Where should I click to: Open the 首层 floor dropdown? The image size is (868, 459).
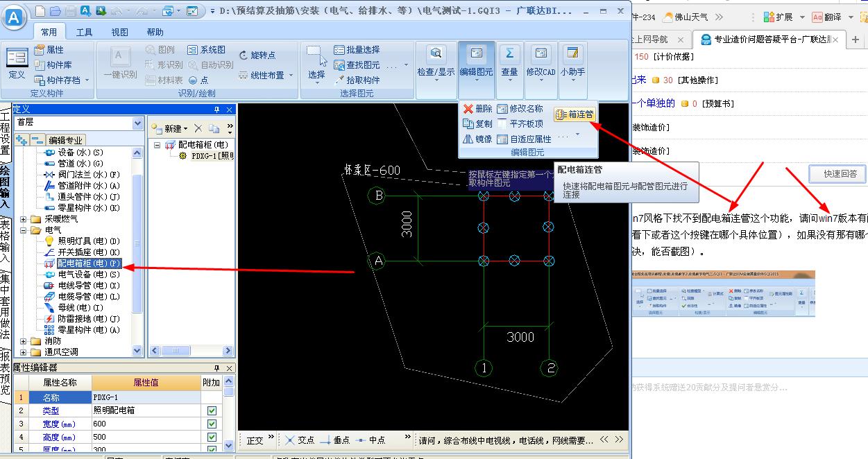(x=137, y=123)
